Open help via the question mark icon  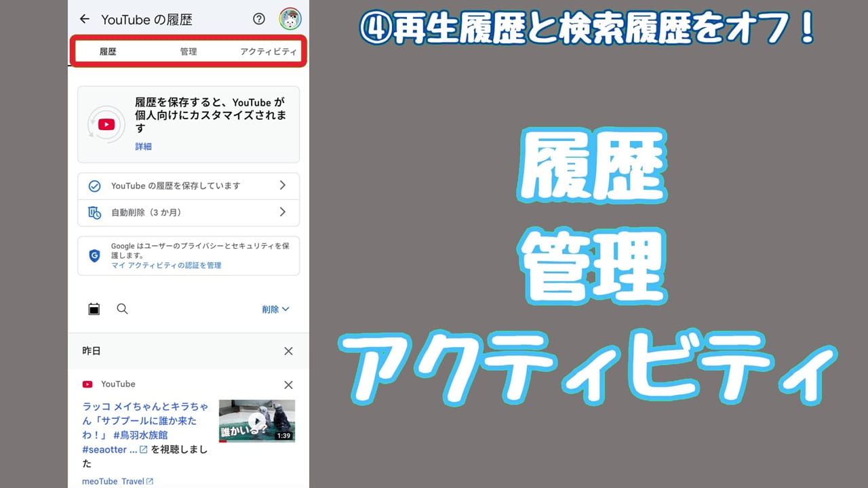click(259, 19)
